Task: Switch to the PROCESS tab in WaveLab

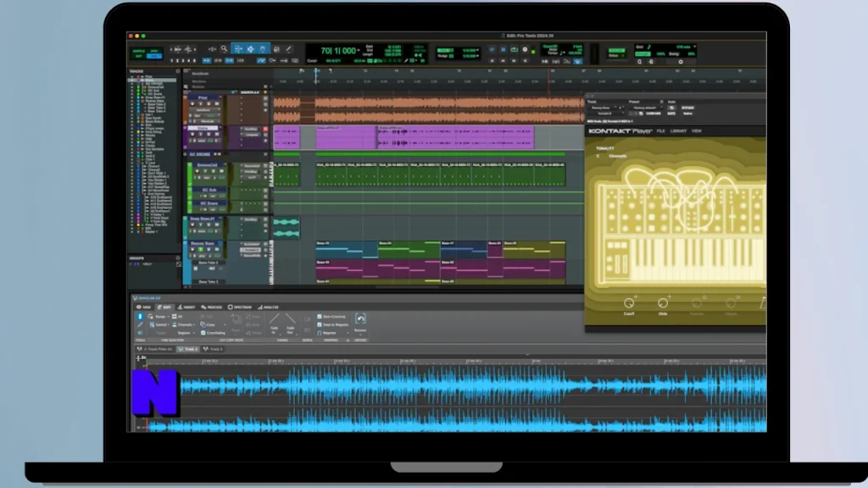Action: coord(211,307)
